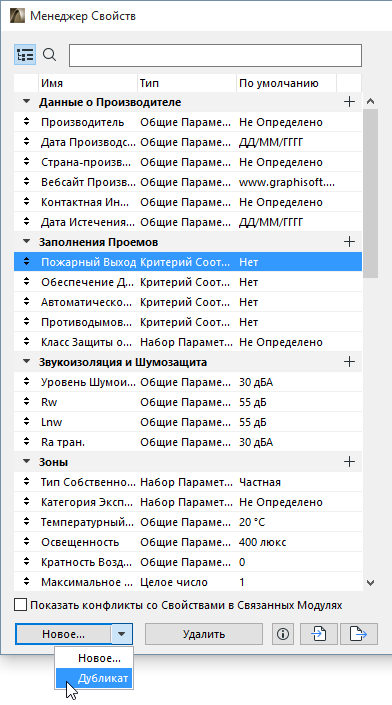Click the search magnifier icon
The height and width of the screenshot is (705, 392).
[49, 55]
